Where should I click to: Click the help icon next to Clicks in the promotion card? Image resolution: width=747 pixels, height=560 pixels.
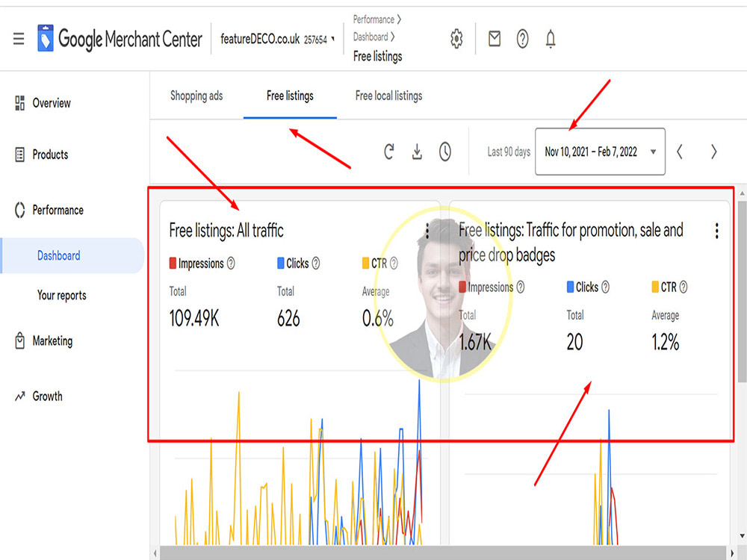(606, 287)
